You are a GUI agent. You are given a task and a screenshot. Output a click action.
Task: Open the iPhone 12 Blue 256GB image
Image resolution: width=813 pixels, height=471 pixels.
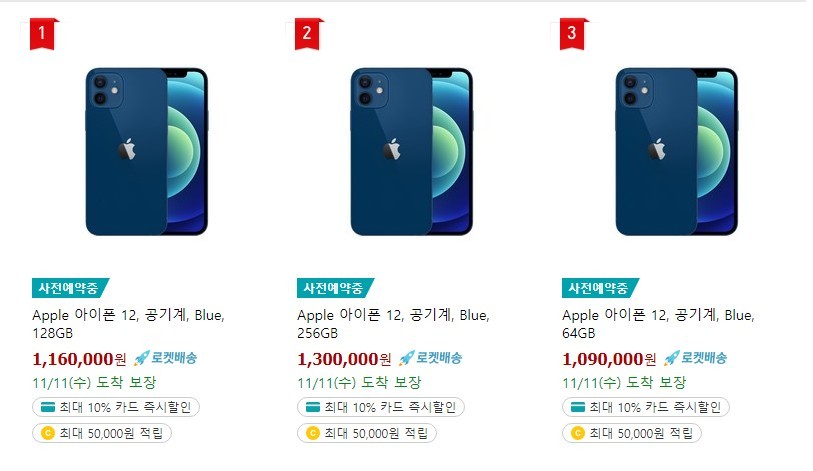click(x=412, y=151)
